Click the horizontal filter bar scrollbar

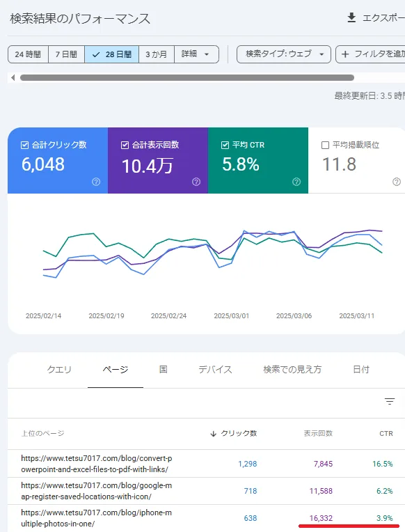[187, 78]
